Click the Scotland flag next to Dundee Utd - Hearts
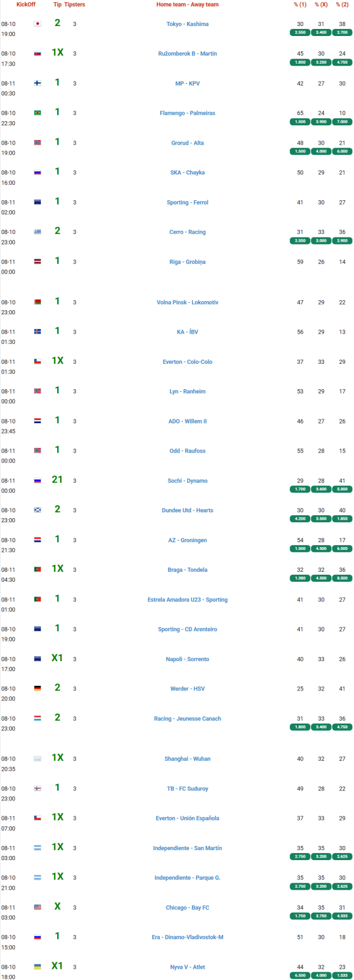The image size is (354, 980). pos(37,510)
